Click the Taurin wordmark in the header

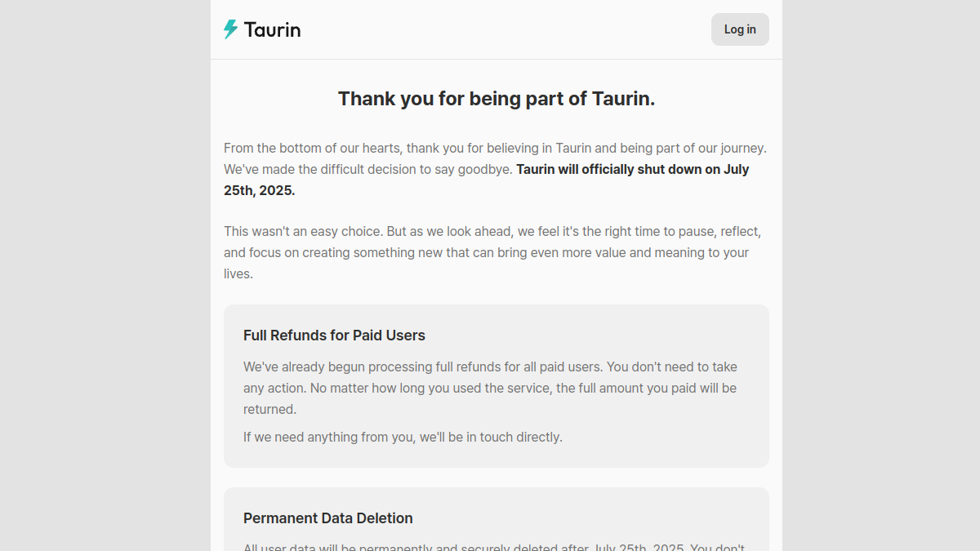(272, 30)
